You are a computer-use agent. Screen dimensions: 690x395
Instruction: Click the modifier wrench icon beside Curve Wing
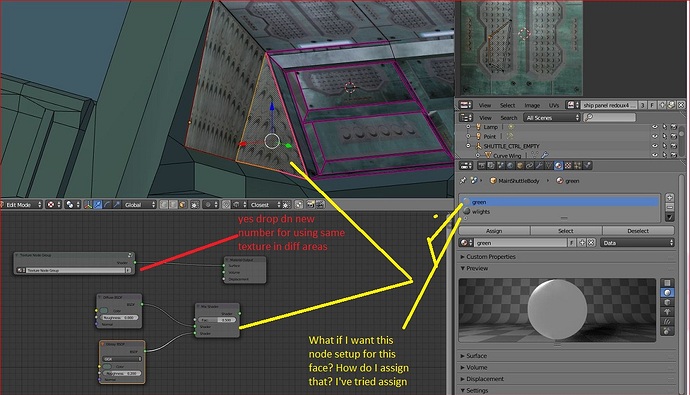click(x=545, y=155)
